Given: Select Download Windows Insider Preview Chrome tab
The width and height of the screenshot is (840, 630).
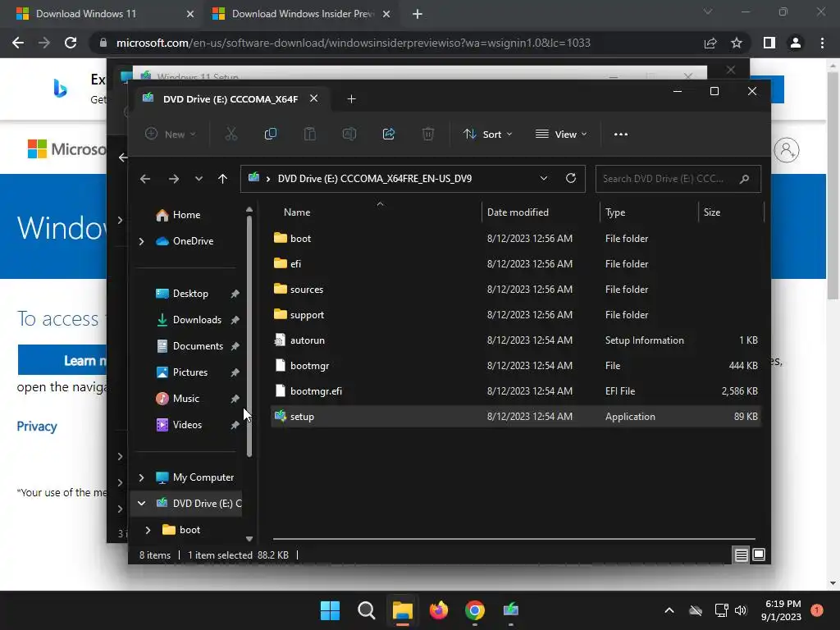Looking at the screenshot, I should point(302,14).
